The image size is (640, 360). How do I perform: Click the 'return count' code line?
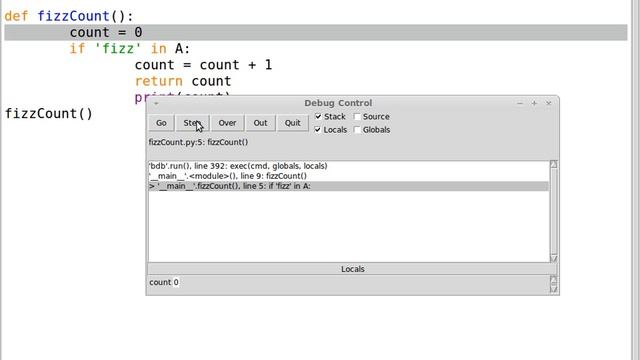pos(183,81)
